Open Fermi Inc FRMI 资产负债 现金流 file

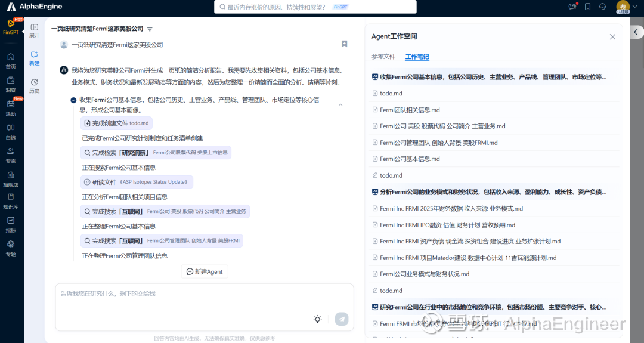pyautogui.click(x=494, y=241)
